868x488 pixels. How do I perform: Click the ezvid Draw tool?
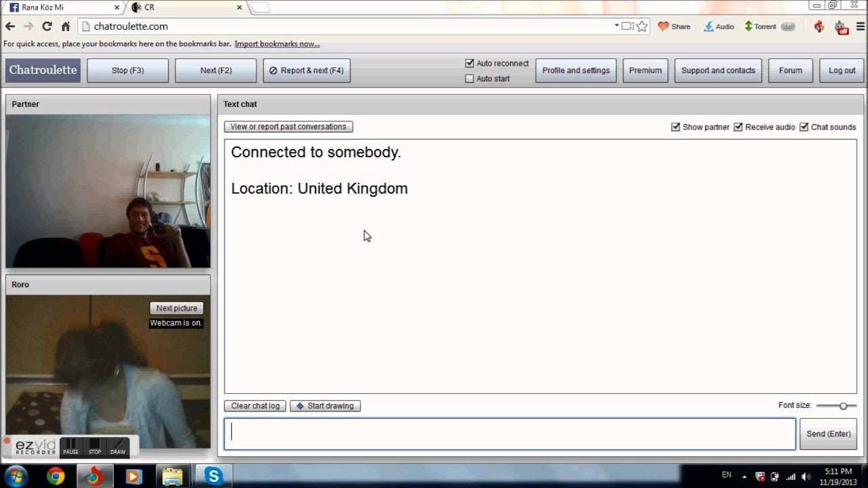(118, 447)
